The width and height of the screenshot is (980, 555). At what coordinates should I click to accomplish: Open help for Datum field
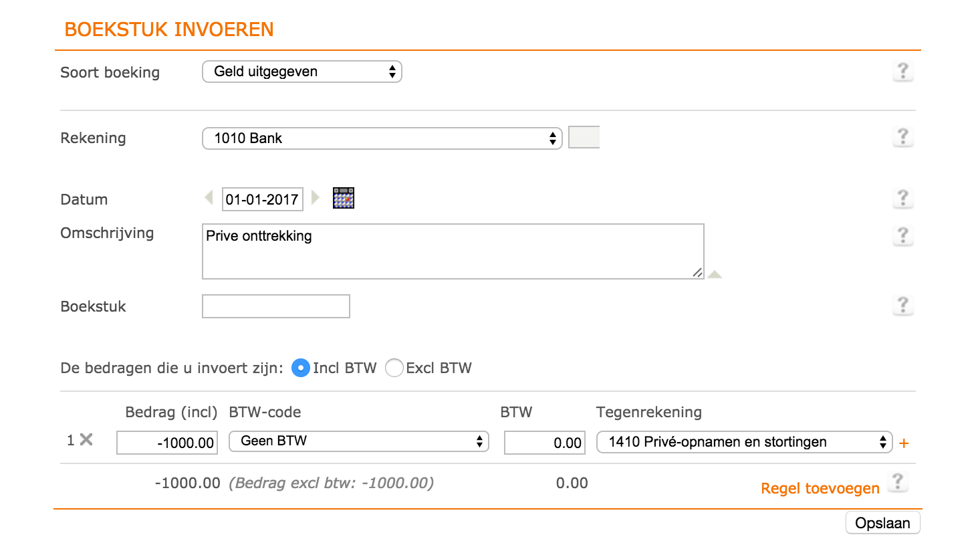(902, 199)
